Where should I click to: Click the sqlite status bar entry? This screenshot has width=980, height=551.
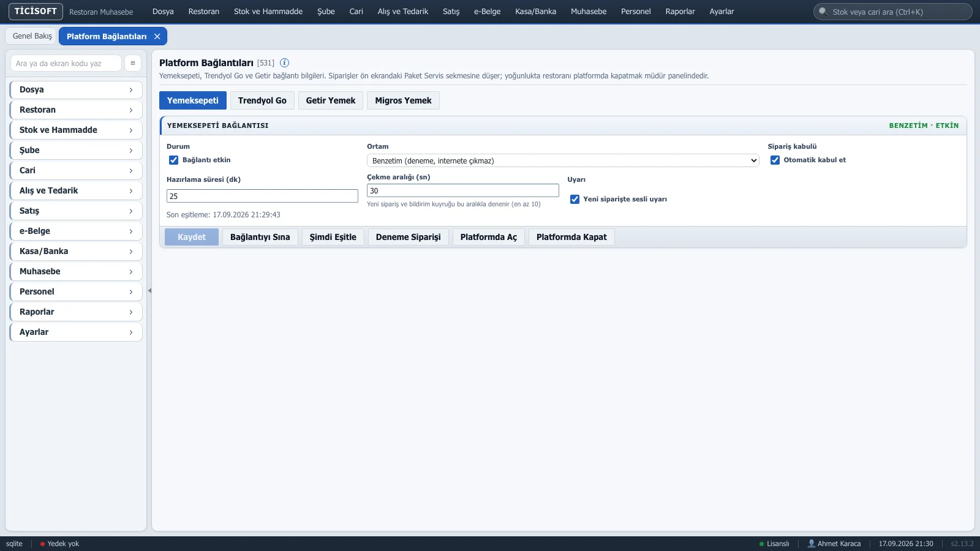pyautogui.click(x=14, y=544)
